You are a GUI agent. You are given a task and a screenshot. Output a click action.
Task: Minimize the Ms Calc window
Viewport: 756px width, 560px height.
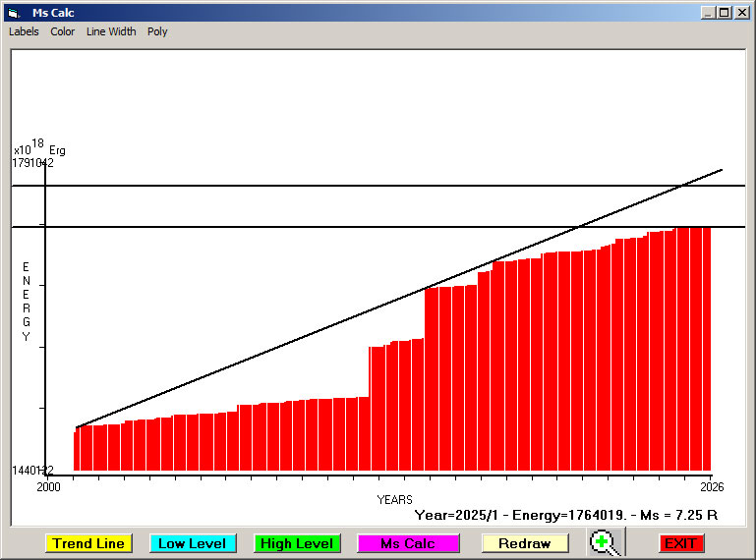[708, 13]
